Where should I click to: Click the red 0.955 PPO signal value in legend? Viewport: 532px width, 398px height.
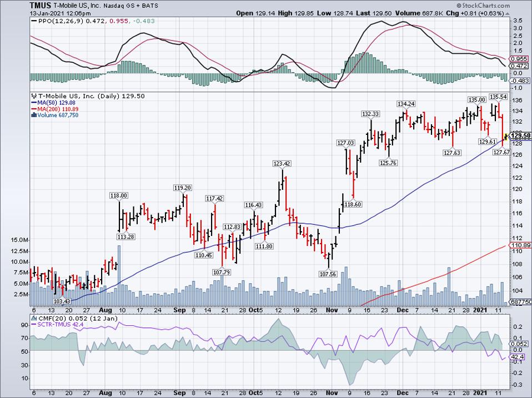click(x=119, y=21)
